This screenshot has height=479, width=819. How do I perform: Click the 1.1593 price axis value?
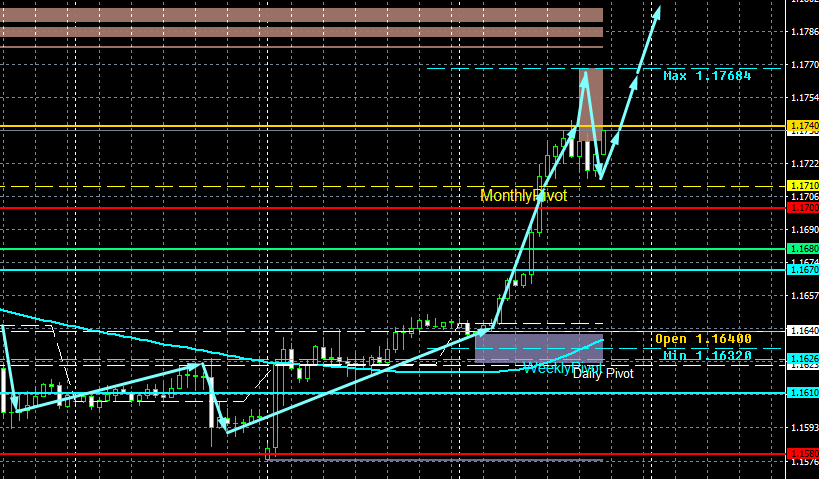tap(805, 428)
